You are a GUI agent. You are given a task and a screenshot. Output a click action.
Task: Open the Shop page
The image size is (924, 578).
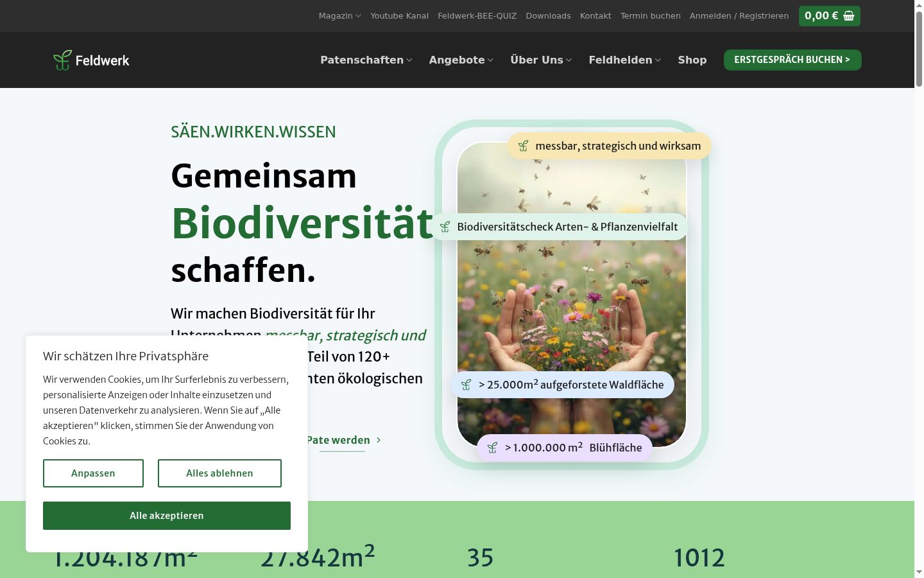(692, 60)
